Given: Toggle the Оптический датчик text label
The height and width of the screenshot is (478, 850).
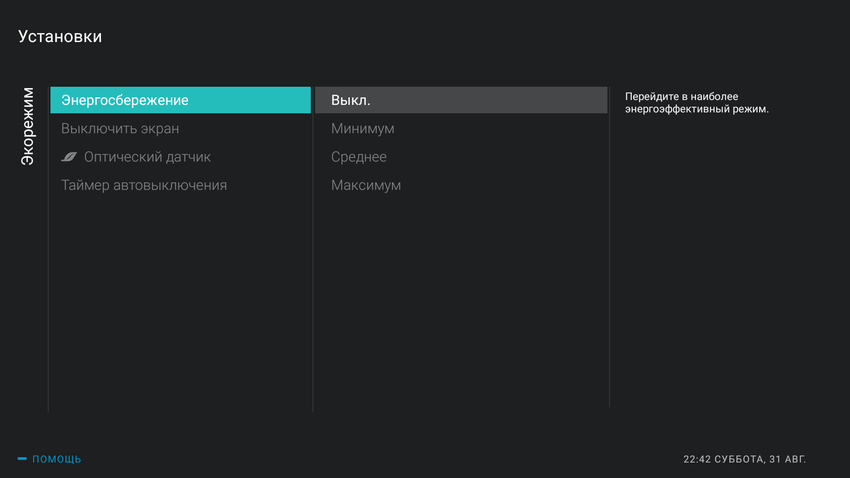Looking at the screenshot, I should [147, 157].
